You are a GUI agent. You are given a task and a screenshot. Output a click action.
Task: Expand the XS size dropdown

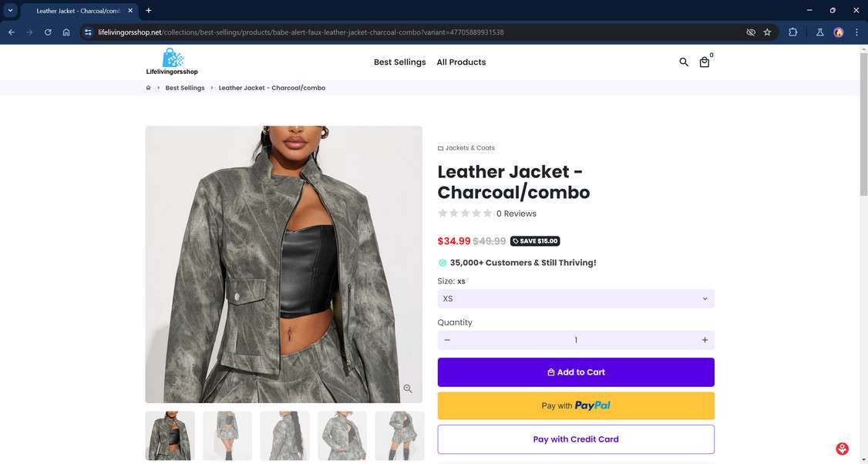[x=575, y=298]
